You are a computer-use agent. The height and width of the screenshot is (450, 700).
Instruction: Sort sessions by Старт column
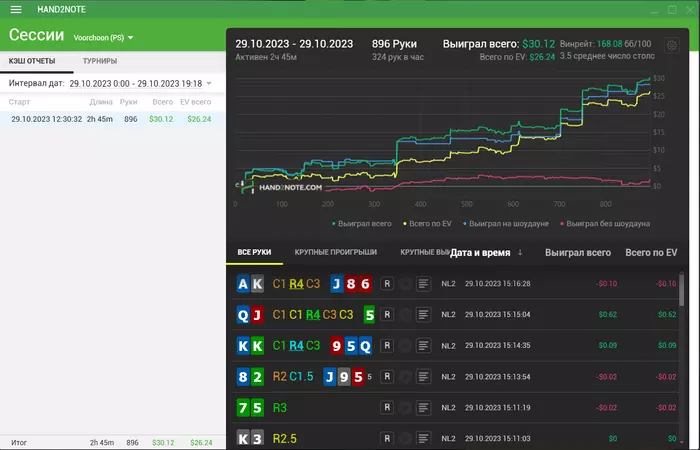[x=19, y=102]
